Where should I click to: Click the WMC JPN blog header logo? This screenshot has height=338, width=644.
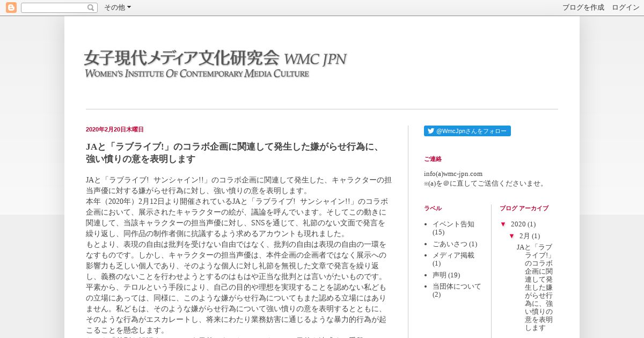215,64
